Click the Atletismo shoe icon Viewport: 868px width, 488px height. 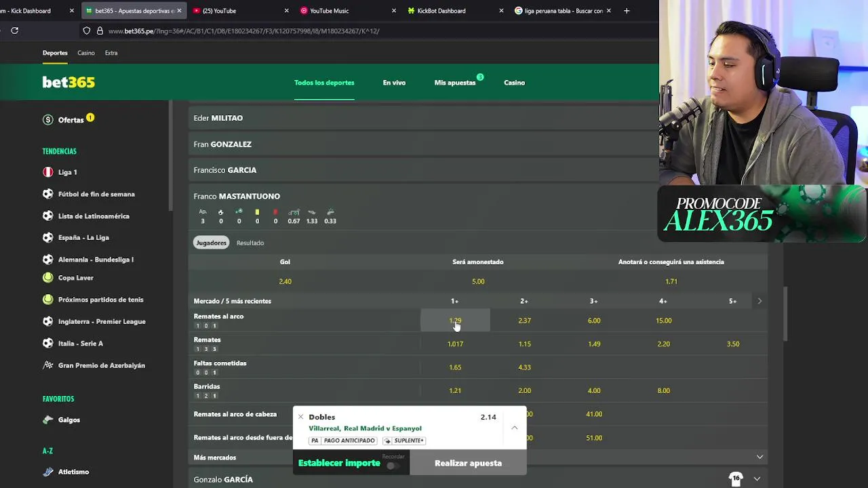(x=47, y=472)
